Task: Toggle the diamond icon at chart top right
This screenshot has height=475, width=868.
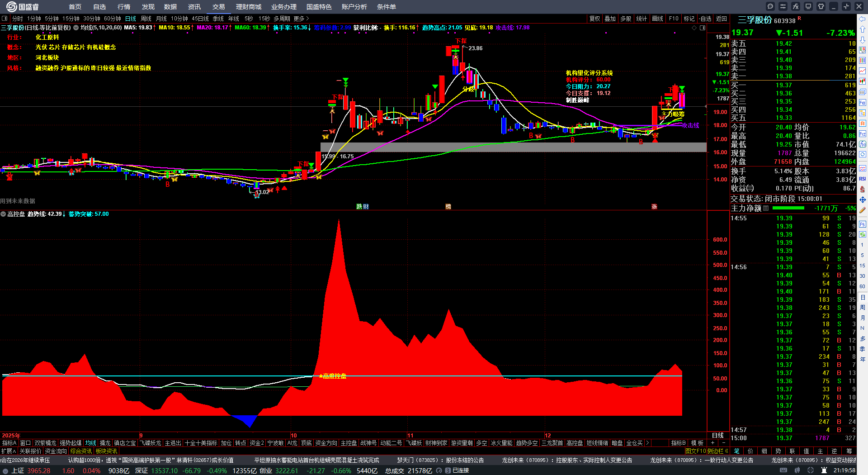Action: [694, 28]
